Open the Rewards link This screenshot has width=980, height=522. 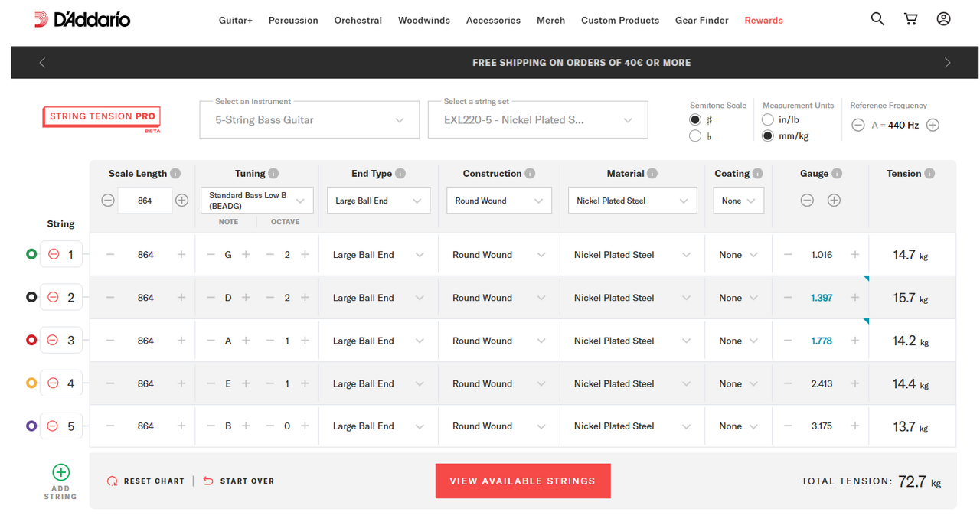(764, 21)
